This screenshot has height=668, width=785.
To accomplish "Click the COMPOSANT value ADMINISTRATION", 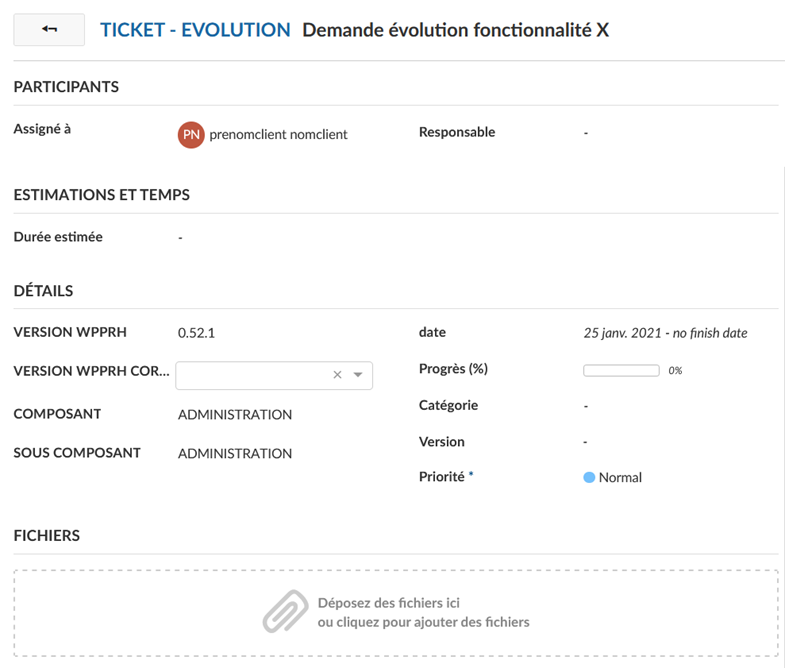I will pos(235,415).
